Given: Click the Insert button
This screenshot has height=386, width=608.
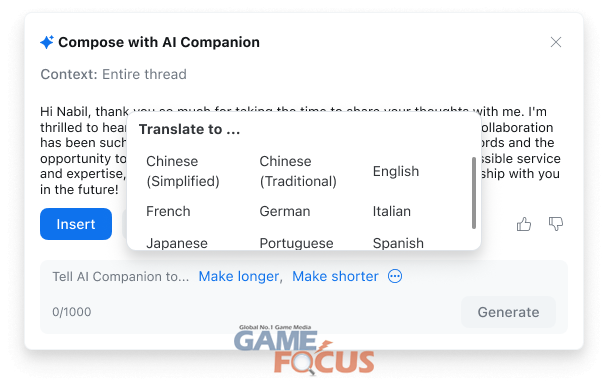Looking at the screenshot, I should tap(76, 224).
